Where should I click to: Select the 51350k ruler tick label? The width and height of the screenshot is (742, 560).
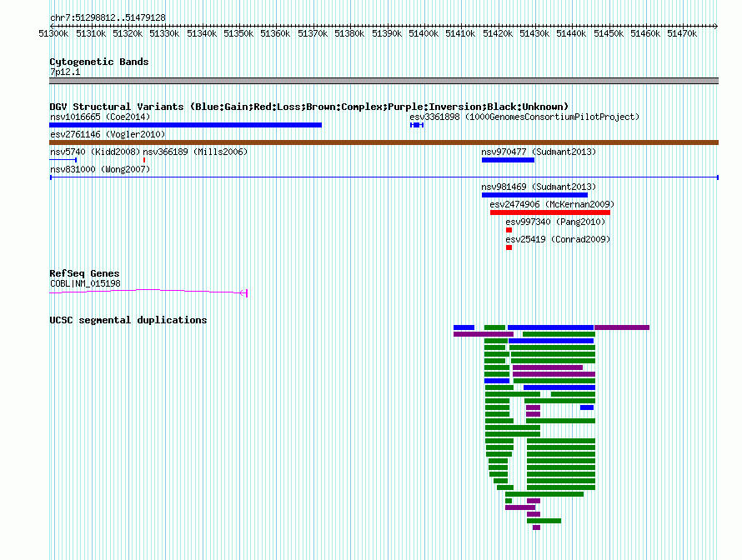238,33
